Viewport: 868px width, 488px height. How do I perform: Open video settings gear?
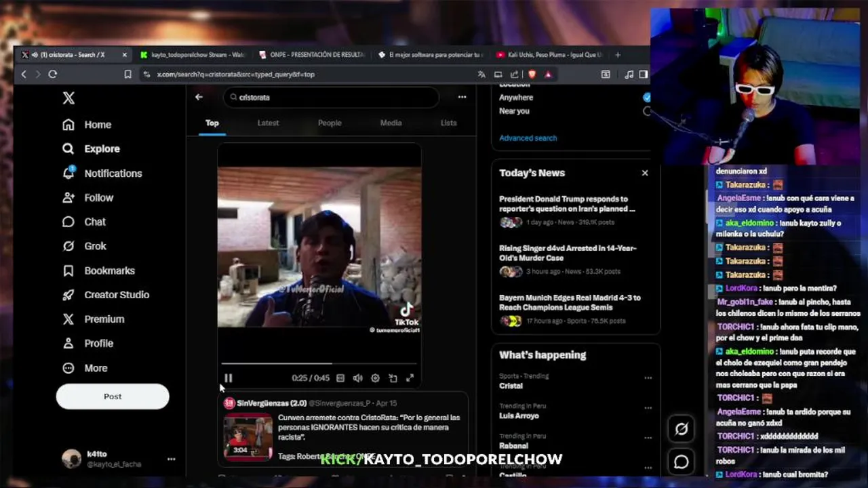375,378
